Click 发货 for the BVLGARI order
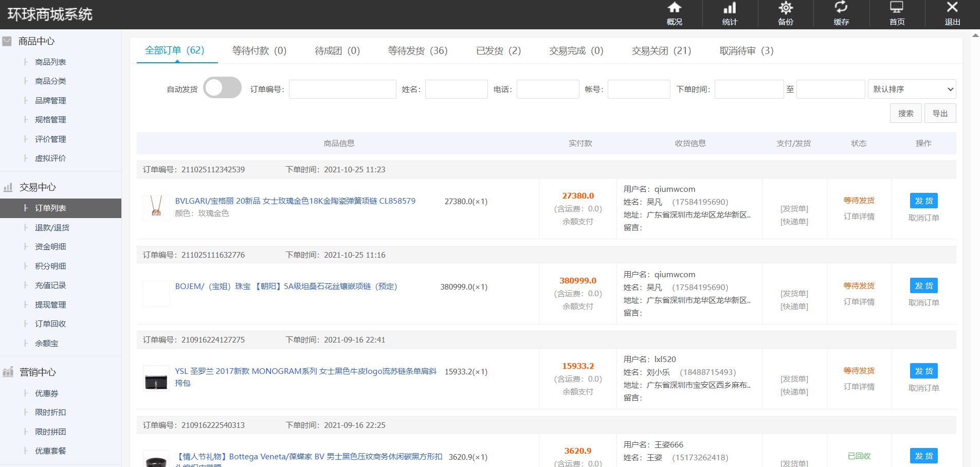980x467 pixels. [924, 201]
